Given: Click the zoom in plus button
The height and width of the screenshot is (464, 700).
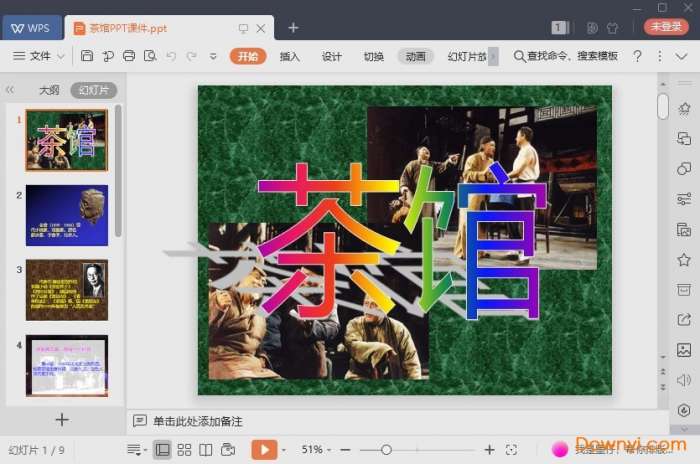Looking at the screenshot, I should (x=490, y=450).
